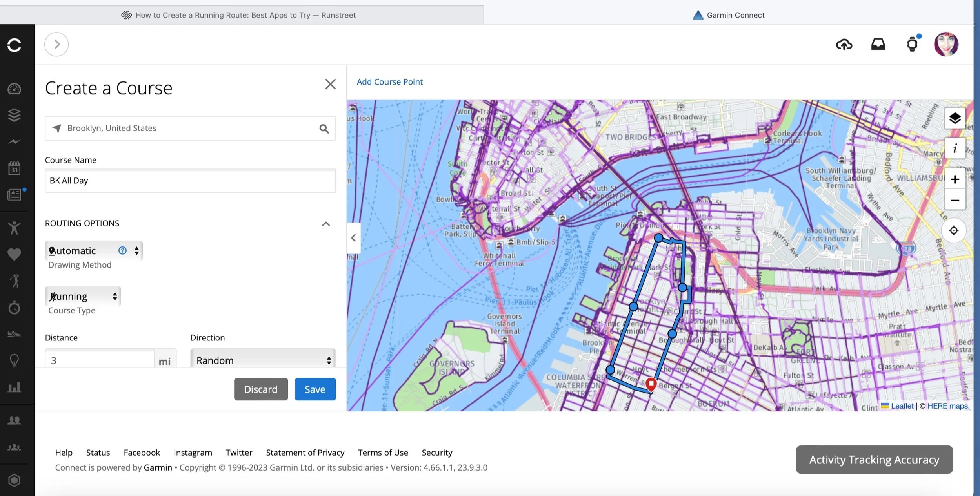Screen dimensions: 980x496
Task: Collapse the Routing Options section
Action: pos(326,224)
